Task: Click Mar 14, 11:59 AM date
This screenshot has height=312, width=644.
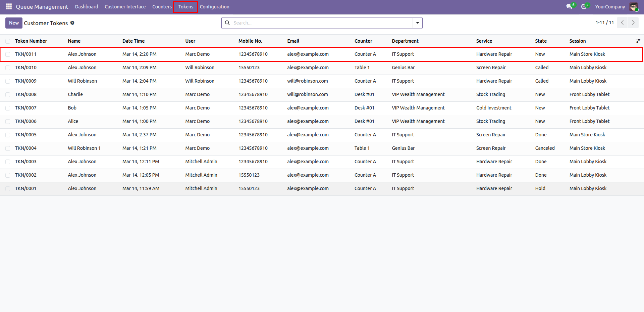Action: coord(141,188)
